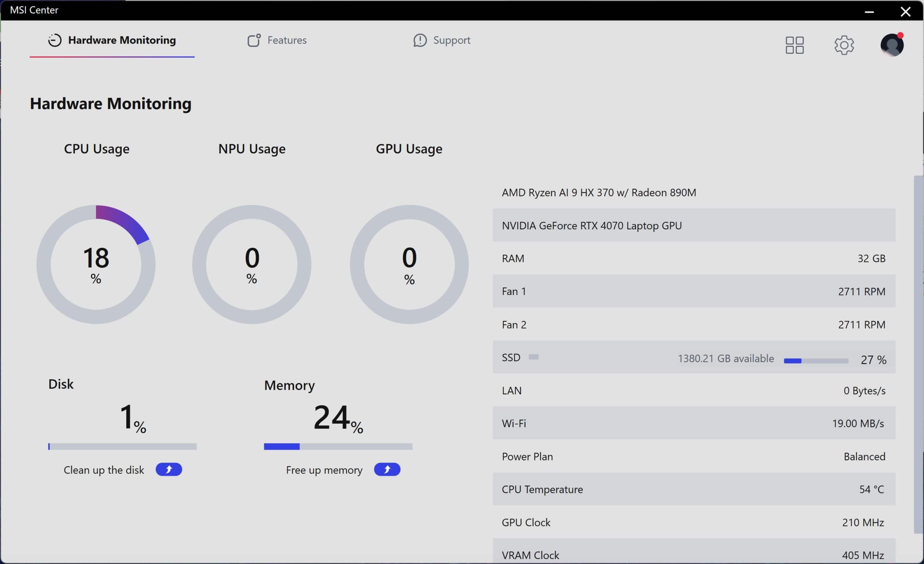Open MSI Center settings panel
The width and height of the screenshot is (924, 564).
coord(844,44)
